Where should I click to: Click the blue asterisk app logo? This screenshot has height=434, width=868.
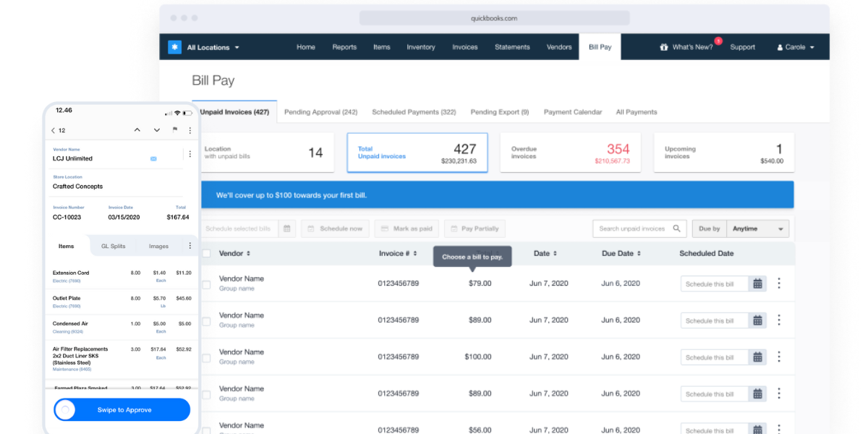click(174, 47)
